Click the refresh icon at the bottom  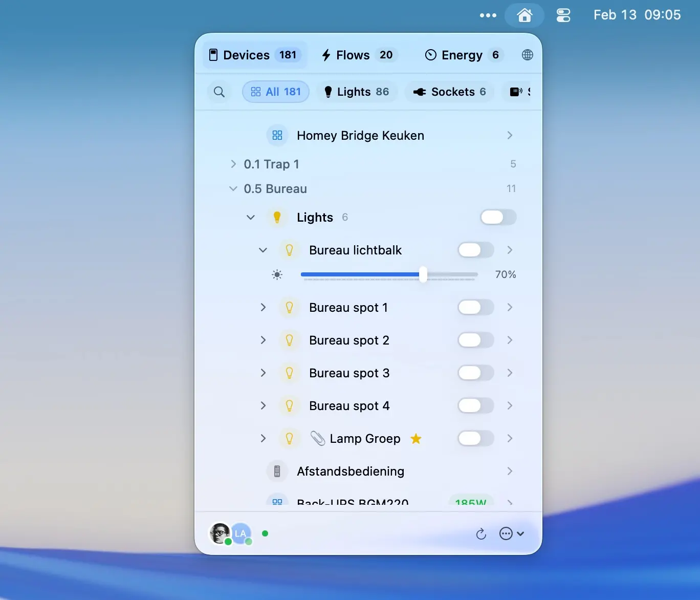(x=481, y=533)
